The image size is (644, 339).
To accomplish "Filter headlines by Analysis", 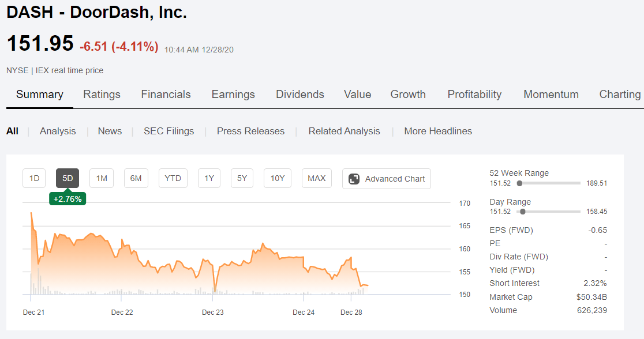I will click(x=58, y=131).
